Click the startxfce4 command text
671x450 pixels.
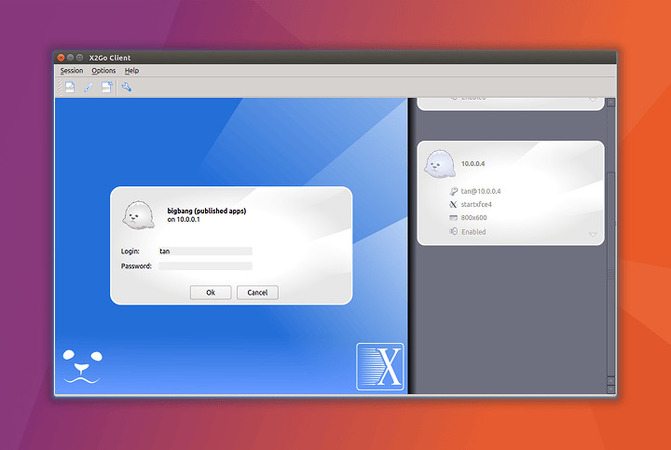476,204
